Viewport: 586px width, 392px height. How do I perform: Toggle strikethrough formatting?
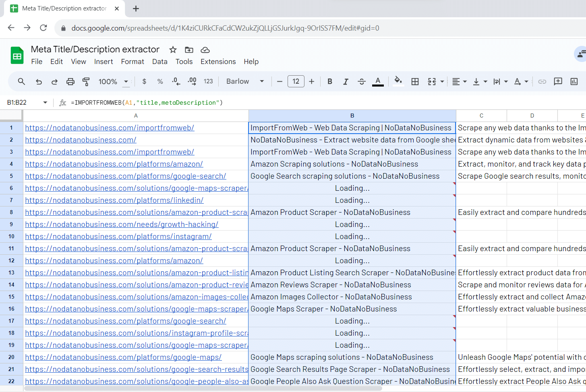(362, 82)
